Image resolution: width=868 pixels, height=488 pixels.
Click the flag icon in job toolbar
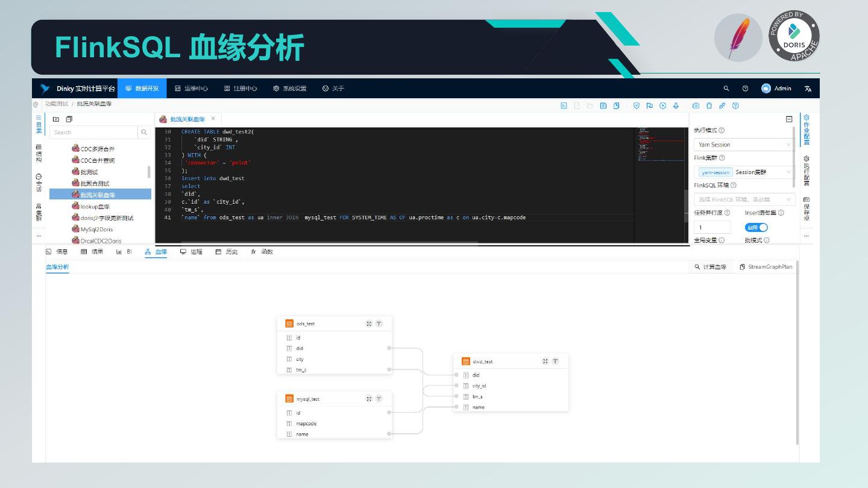[649, 105]
